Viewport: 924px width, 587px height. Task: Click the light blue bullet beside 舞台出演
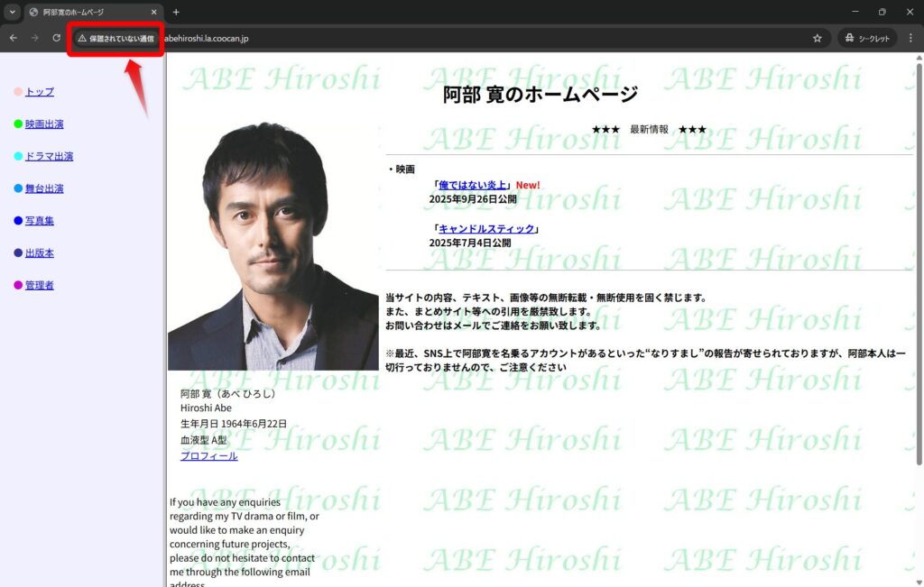[18, 188]
